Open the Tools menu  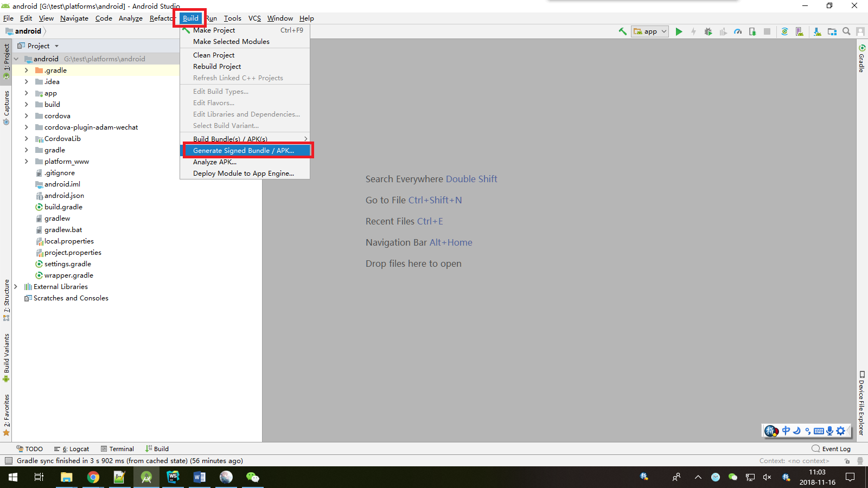[x=233, y=18]
